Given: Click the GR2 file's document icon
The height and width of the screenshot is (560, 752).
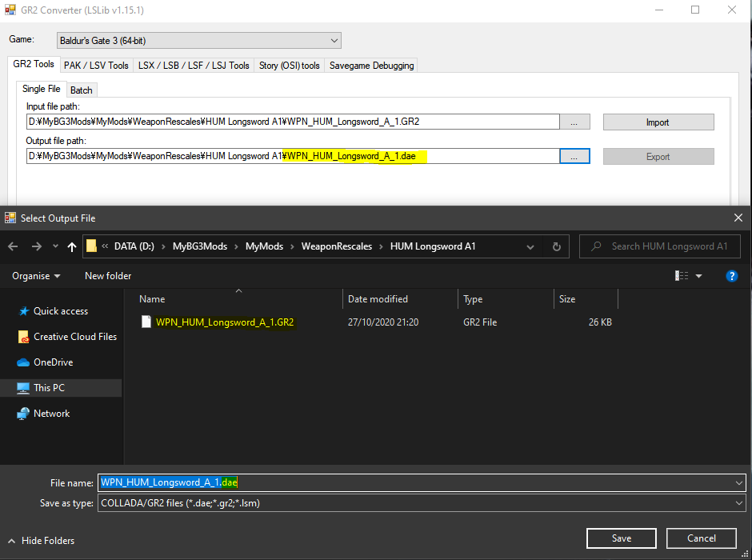Looking at the screenshot, I should 146,322.
